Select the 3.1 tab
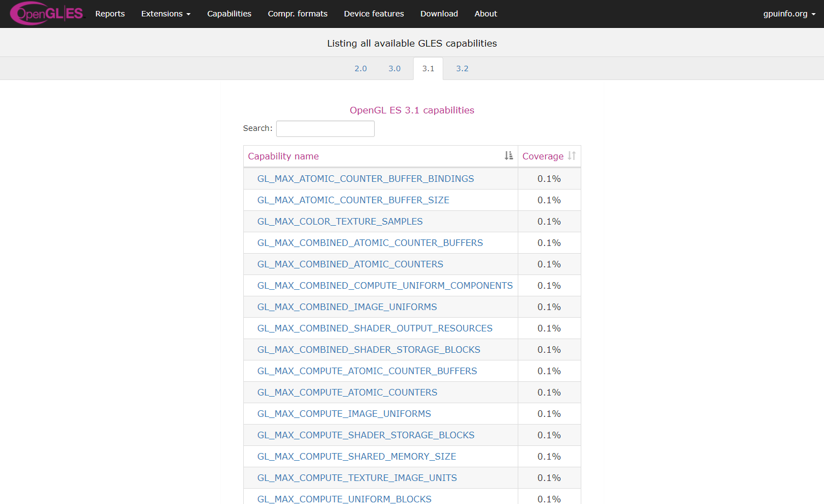Image resolution: width=824 pixels, height=504 pixels. pyautogui.click(x=428, y=68)
